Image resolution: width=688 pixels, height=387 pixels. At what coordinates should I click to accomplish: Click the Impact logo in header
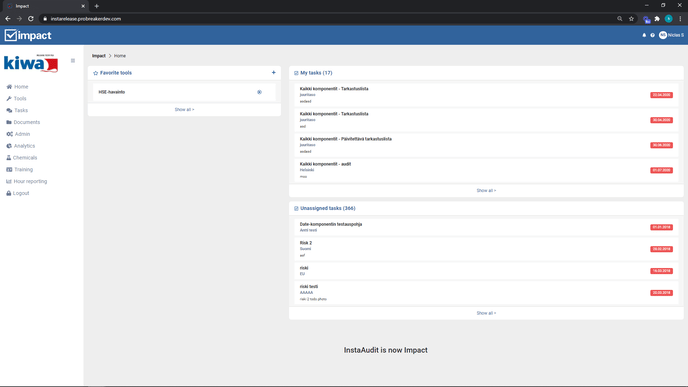click(28, 35)
